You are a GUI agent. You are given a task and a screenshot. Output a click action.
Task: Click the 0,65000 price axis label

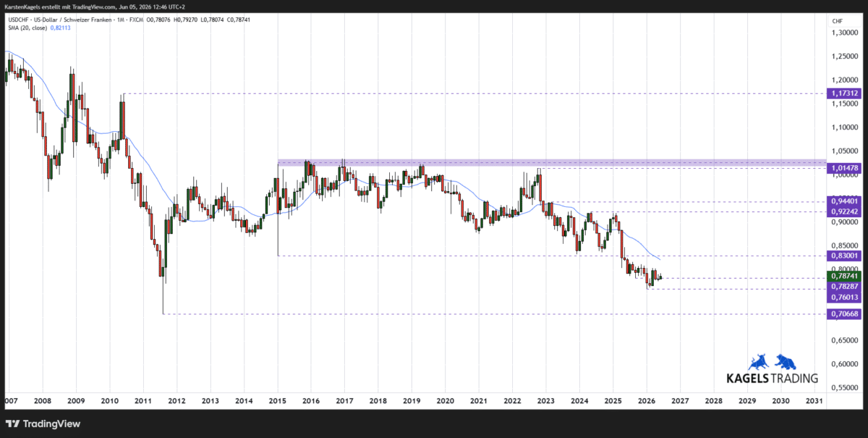pyautogui.click(x=845, y=340)
